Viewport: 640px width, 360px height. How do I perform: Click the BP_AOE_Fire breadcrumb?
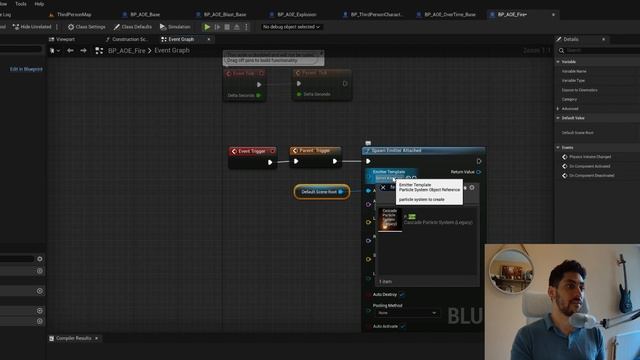point(127,51)
